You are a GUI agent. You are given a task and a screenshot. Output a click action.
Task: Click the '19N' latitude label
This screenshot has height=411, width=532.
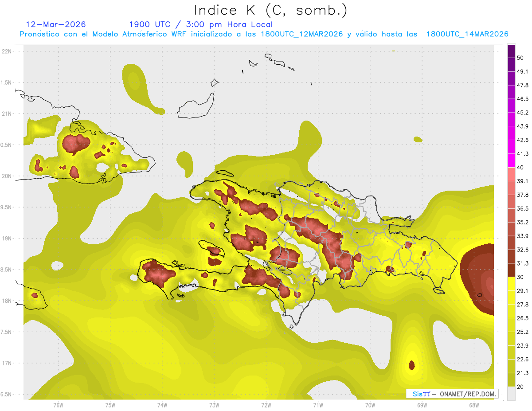tap(8, 239)
